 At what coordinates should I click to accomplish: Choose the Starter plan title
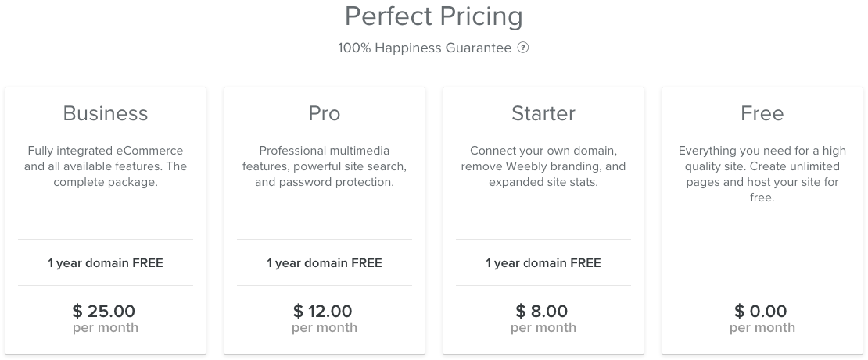coord(543,113)
